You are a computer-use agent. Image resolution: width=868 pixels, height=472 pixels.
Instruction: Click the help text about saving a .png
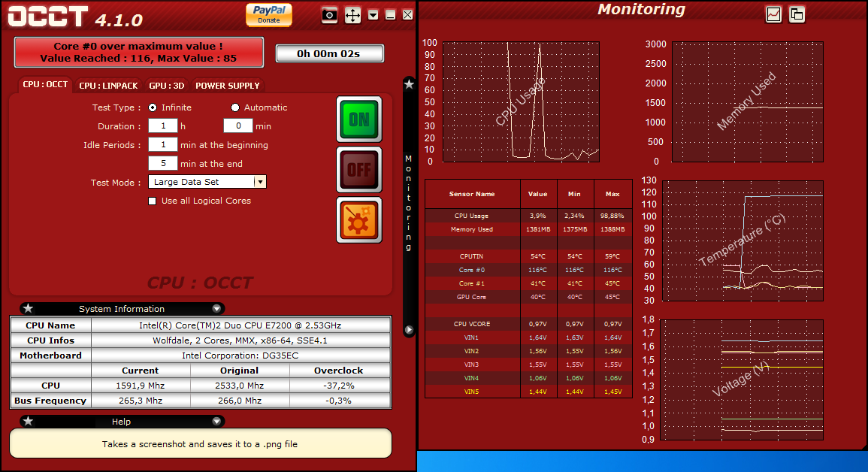[200, 443]
